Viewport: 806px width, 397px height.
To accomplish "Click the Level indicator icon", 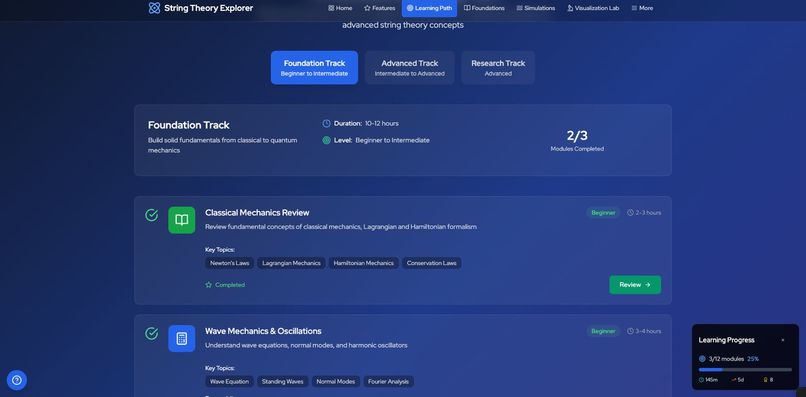I will [326, 140].
